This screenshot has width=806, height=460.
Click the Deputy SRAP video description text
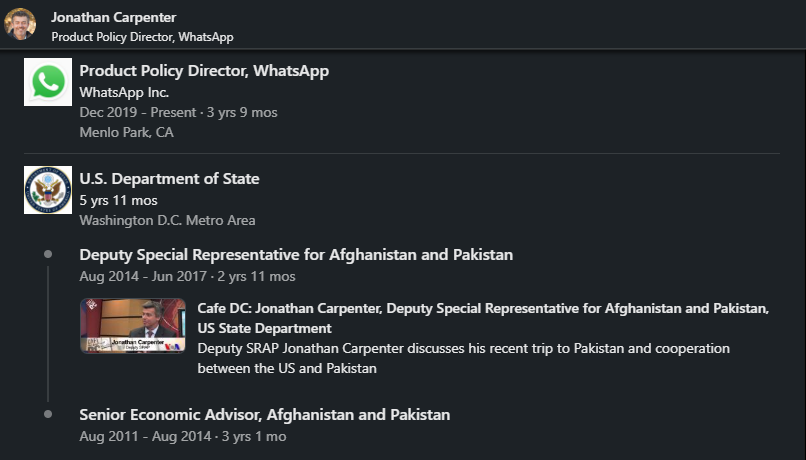[463, 358]
